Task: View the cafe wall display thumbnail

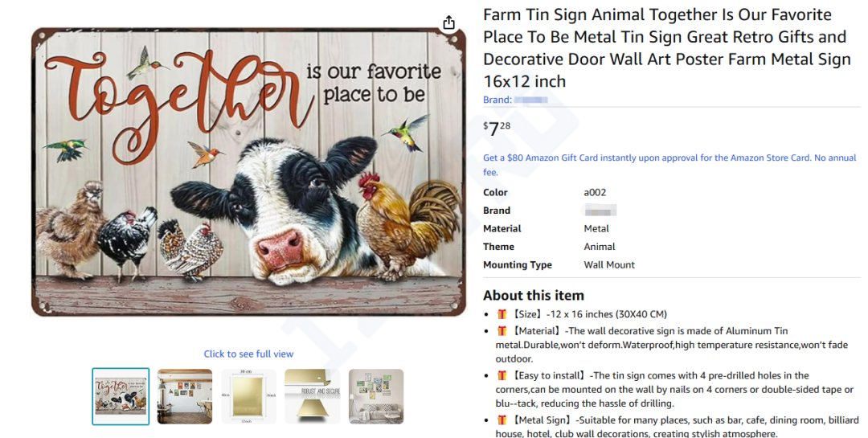Action: tap(185, 396)
